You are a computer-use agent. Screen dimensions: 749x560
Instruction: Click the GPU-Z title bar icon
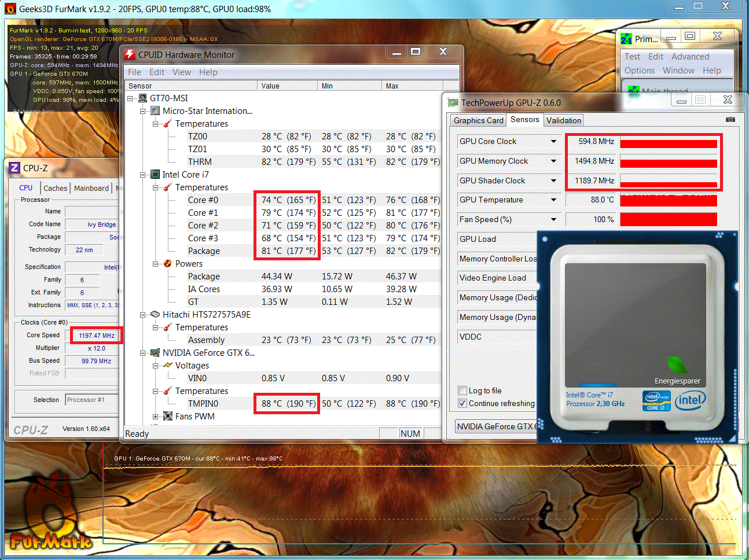[453, 102]
